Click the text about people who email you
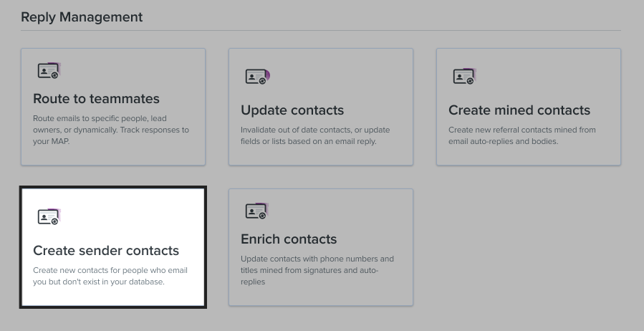This screenshot has width=644, height=331. 110,276
